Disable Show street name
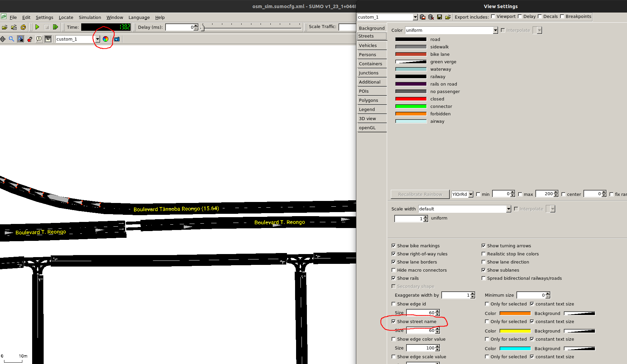627x364 pixels. point(394,321)
